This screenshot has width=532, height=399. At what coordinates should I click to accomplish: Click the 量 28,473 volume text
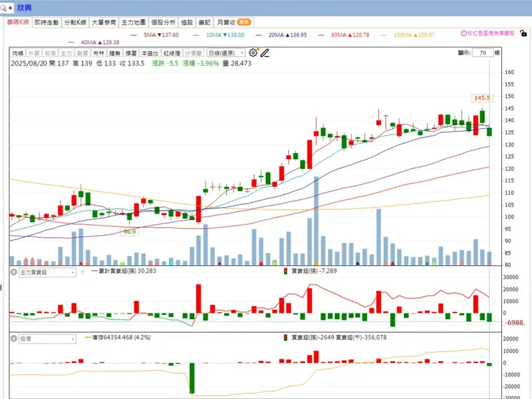coord(237,63)
